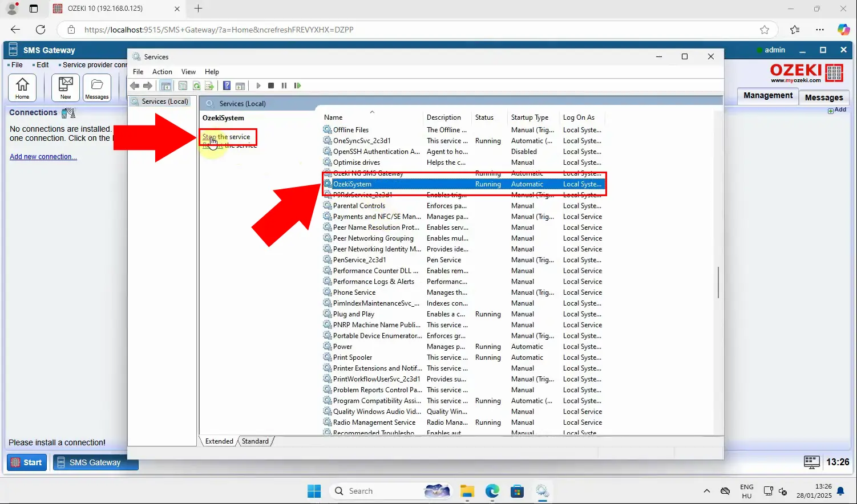Click the Back arrow in Services toolbar

(135, 86)
